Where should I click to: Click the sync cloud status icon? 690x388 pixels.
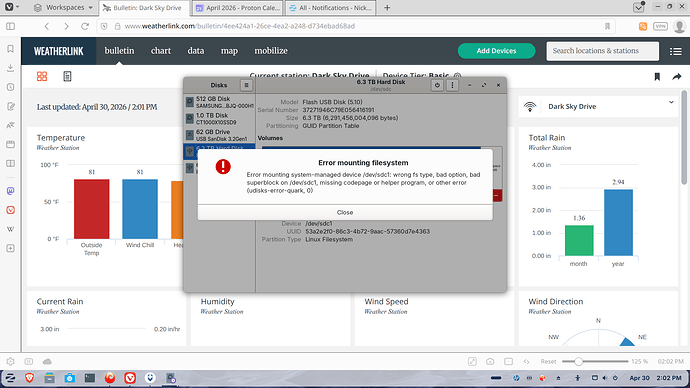point(47,361)
